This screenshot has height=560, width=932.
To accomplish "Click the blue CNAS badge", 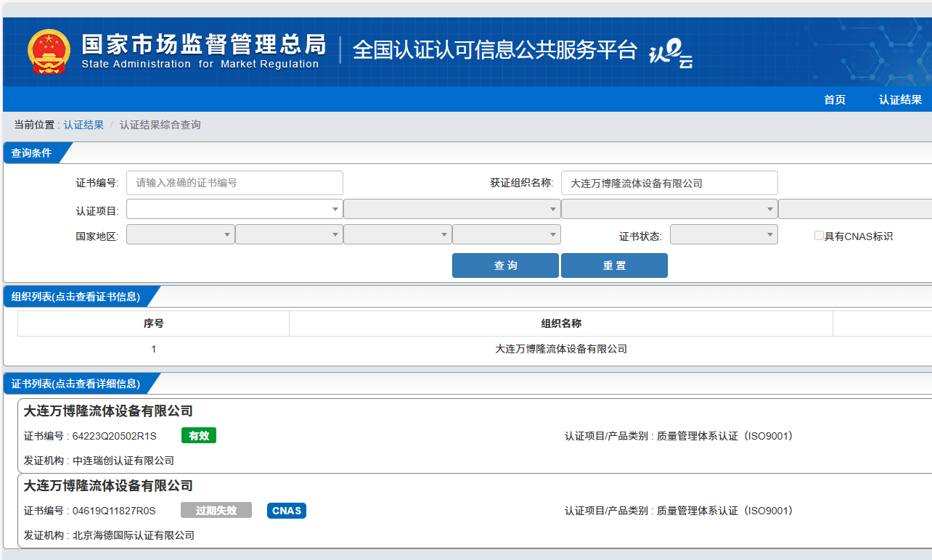I will tap(287, 511).
